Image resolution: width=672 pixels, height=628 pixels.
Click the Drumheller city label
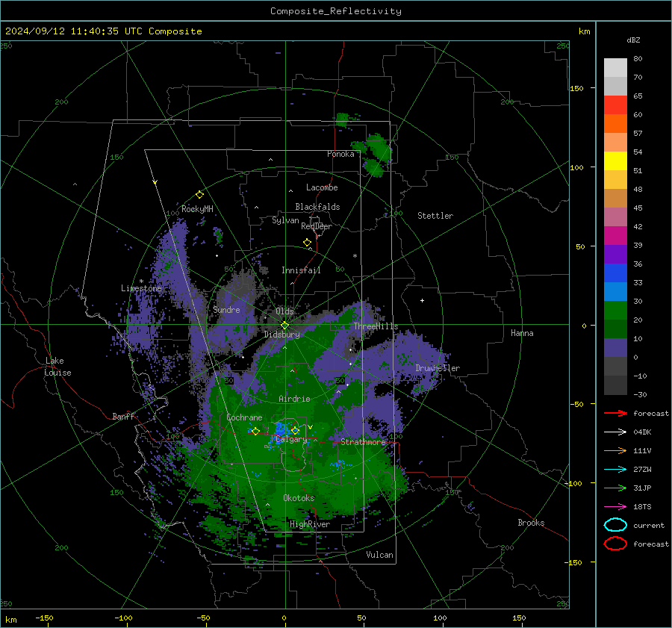pyautogui.click(x=438, y=368)
